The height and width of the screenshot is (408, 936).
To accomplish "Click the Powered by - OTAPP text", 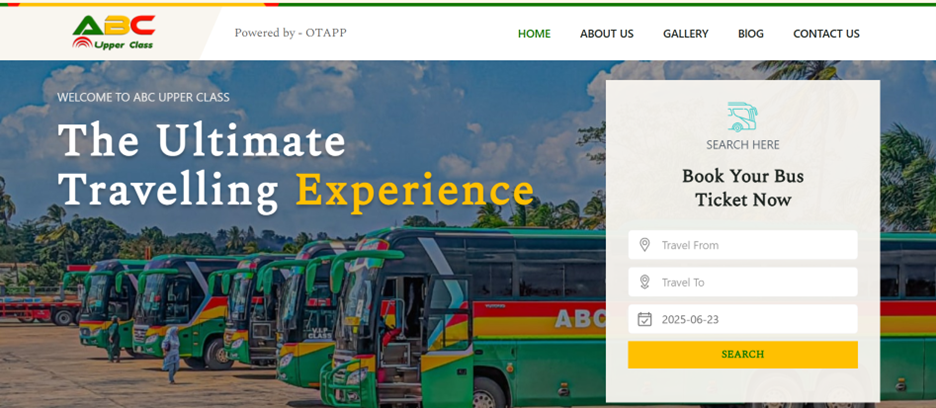I will coord(290,33).
